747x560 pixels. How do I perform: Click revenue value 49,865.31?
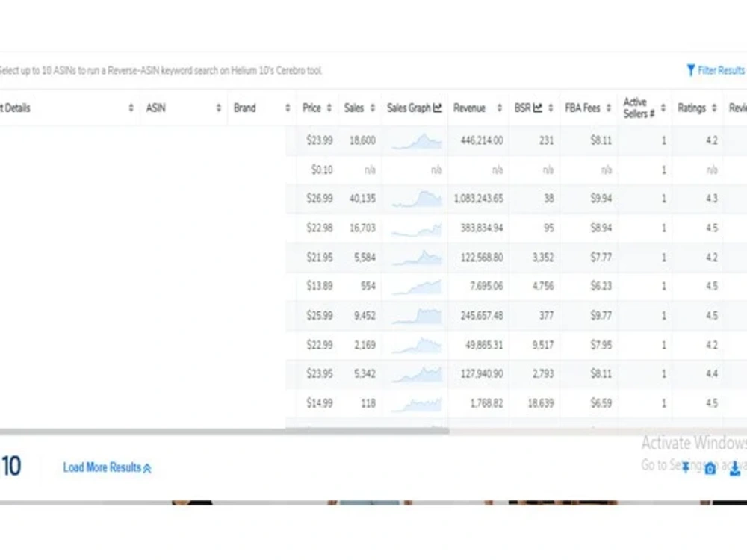tap(484, 345)
